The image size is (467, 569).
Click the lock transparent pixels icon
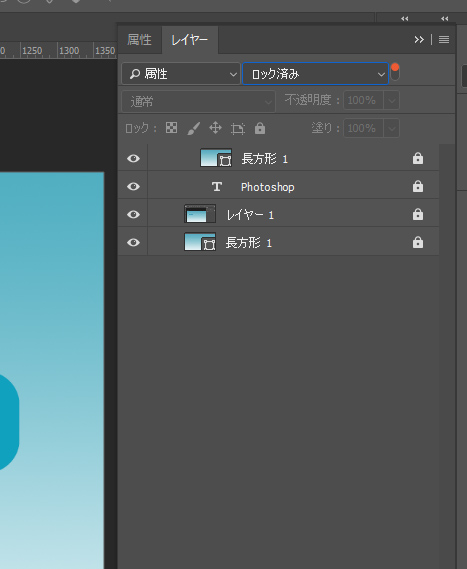tap(171, 128)
